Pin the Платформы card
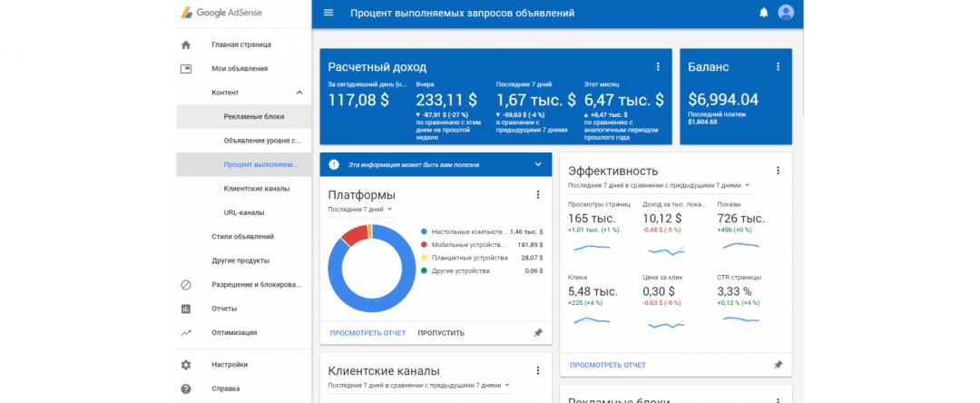 (x=537, y=333)
